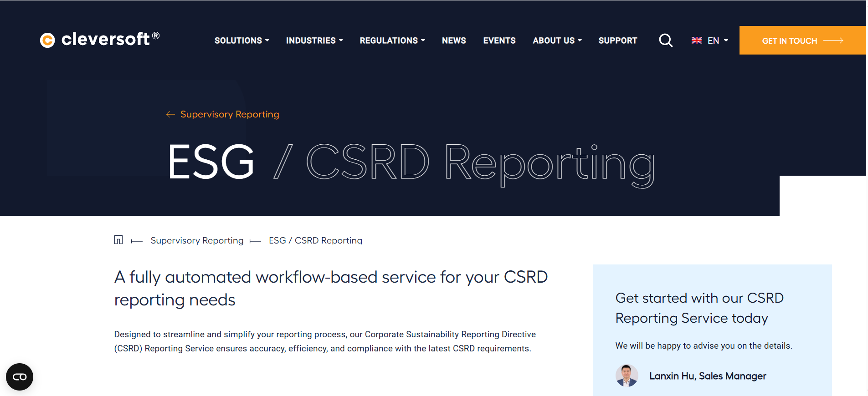
Task: Go back via orange Supervisory Reporting link
Action: click(223, 114)
